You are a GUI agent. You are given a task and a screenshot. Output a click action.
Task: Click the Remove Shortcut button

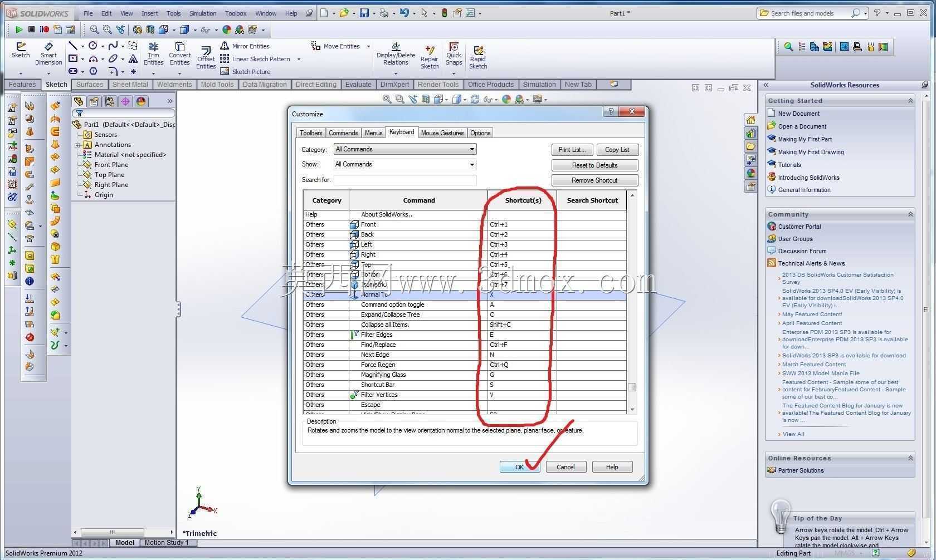[x=594, y=180]
